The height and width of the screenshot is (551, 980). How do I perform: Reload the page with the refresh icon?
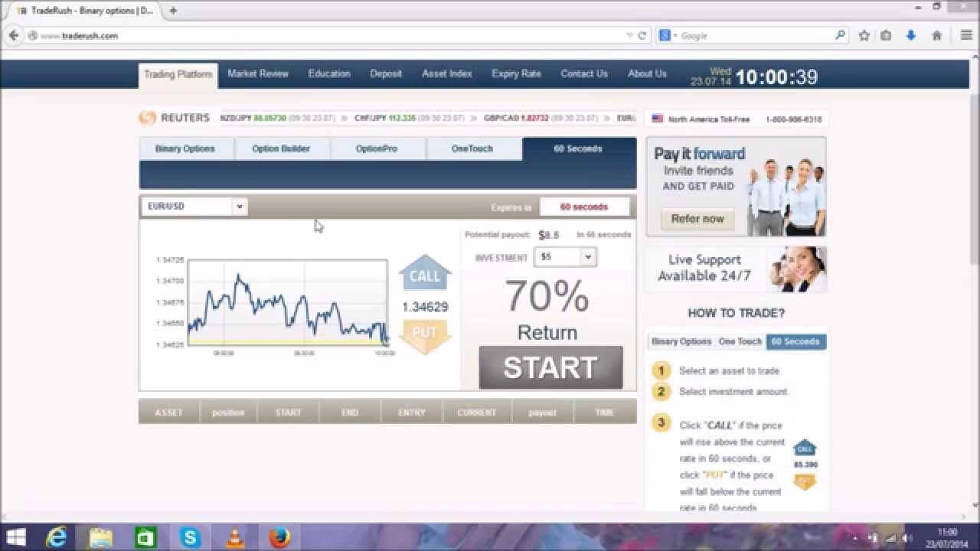(642, 35)
